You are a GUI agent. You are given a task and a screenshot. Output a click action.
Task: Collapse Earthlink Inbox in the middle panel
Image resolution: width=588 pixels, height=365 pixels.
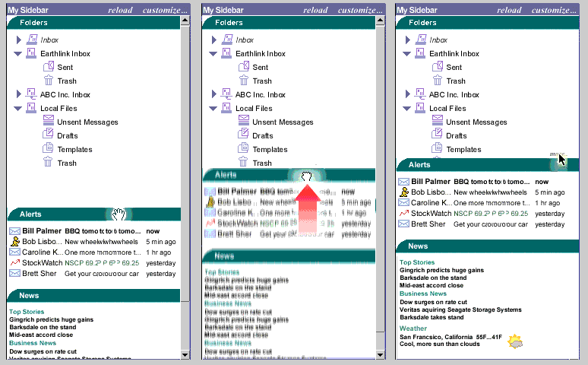point(213,54)
